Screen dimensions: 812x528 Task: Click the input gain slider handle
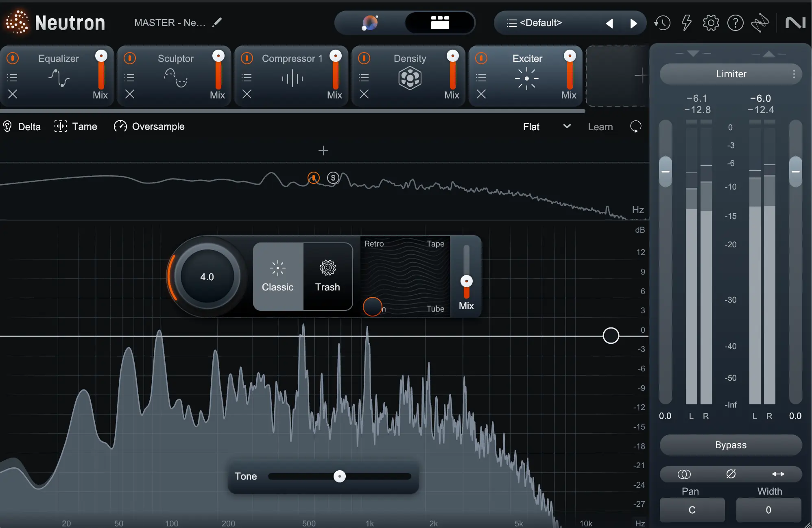coord(666,172)
